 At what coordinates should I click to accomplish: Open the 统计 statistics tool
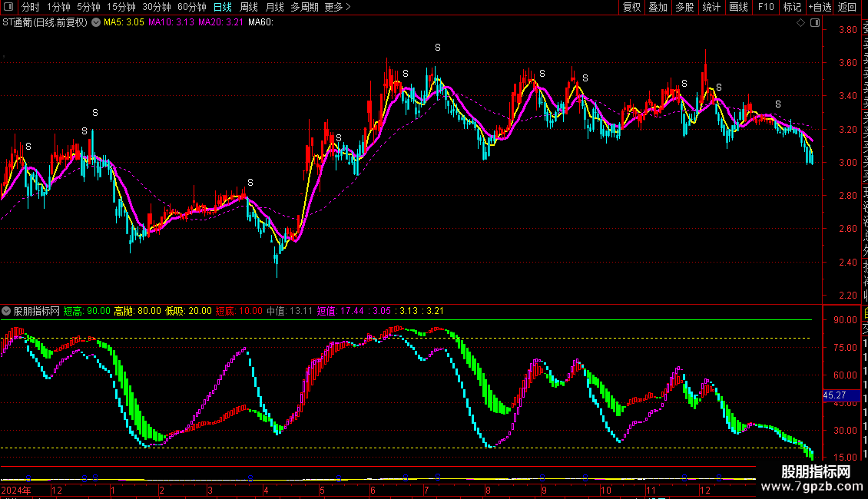tap(711, 7)
